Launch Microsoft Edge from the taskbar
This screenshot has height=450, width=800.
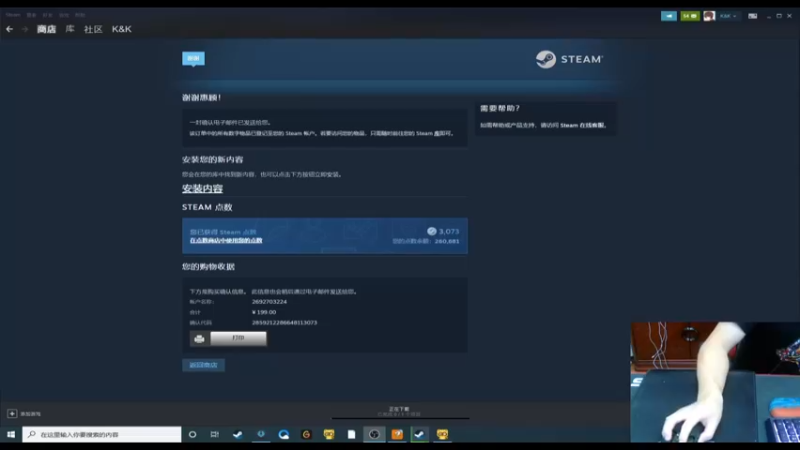coord(284,434)
